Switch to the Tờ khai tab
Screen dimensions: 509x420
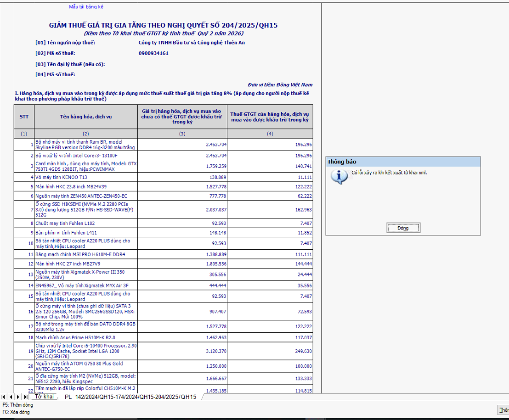point(44,397)
